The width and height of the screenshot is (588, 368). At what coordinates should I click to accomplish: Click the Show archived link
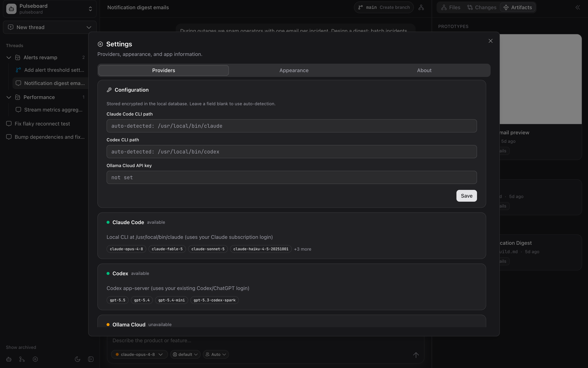click(x=21, y=347)
